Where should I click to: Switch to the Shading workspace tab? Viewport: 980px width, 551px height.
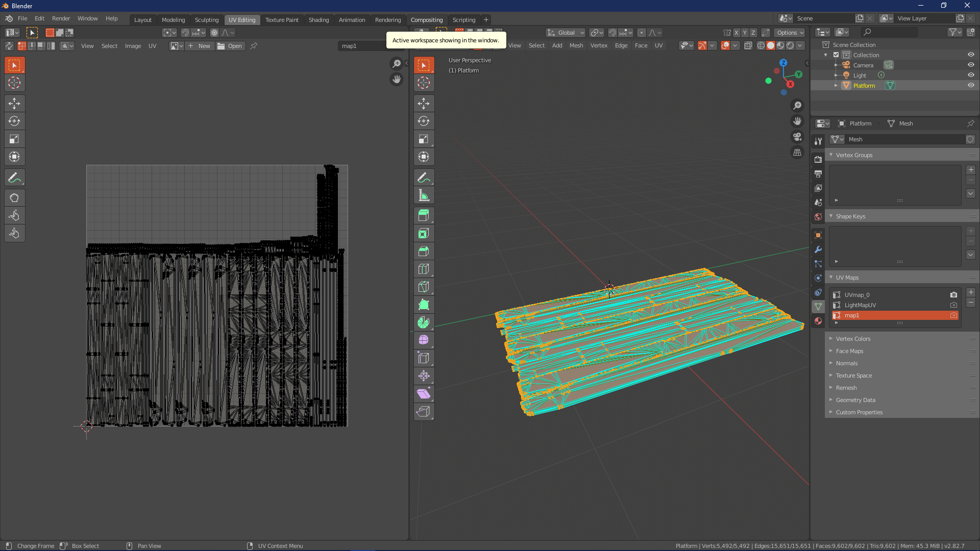coord(318,20)
